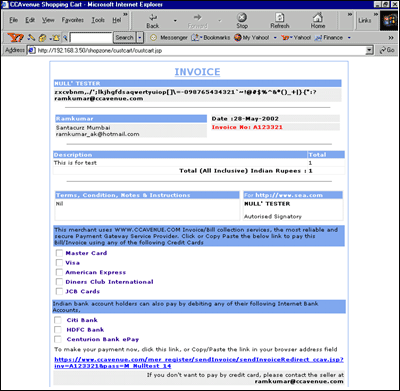Click the Back navigation button

pos(153,21)
